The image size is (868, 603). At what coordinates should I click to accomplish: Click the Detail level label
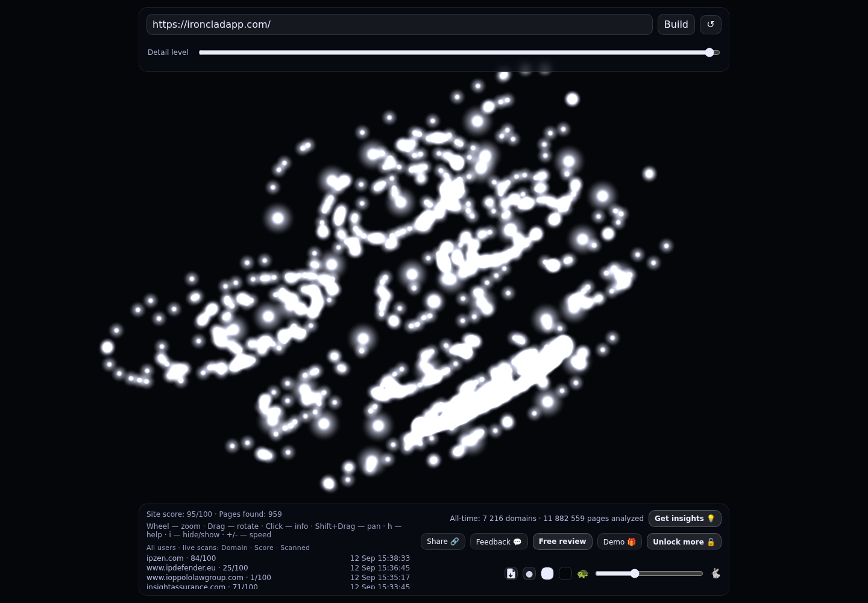tap(168, 52)
